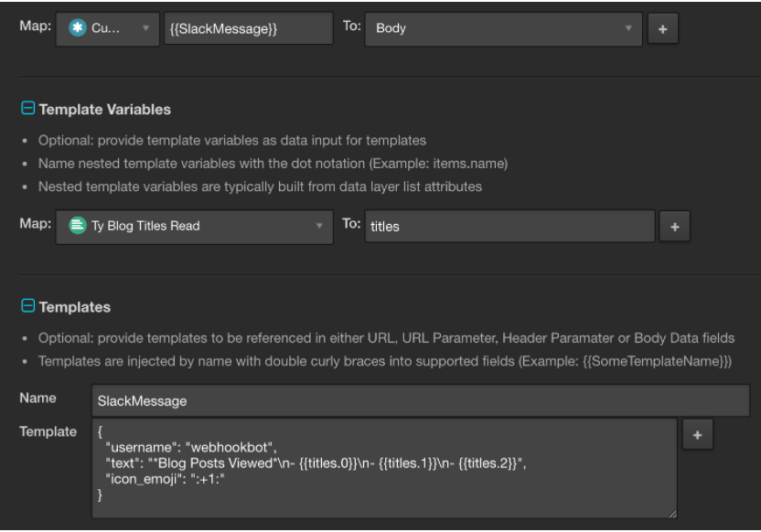
Task: Click the titles variable name field
Action: [x=509, y=226]
